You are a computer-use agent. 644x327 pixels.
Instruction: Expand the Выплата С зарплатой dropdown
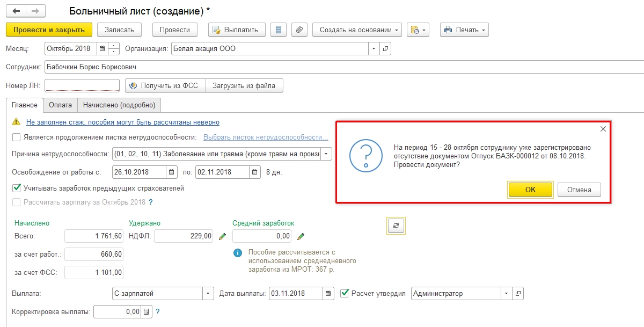[208, 294]
